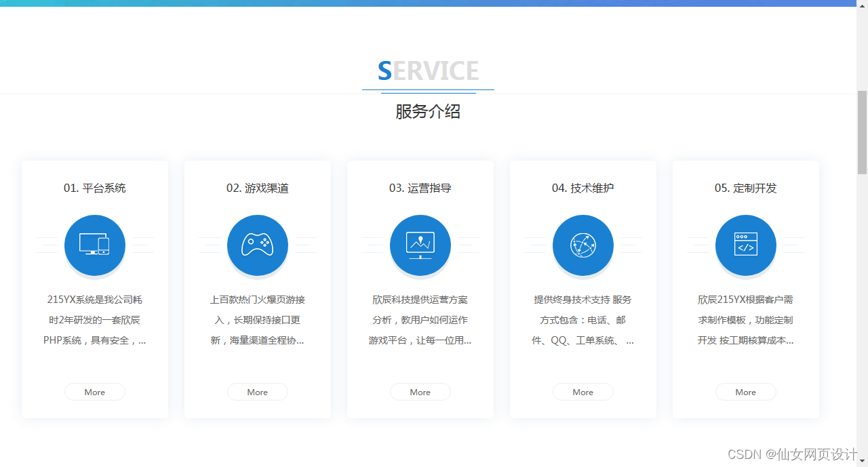Screen dimensions: 868x467
Task: Click More under 游戏渠道
Action: tap(258, 392)
